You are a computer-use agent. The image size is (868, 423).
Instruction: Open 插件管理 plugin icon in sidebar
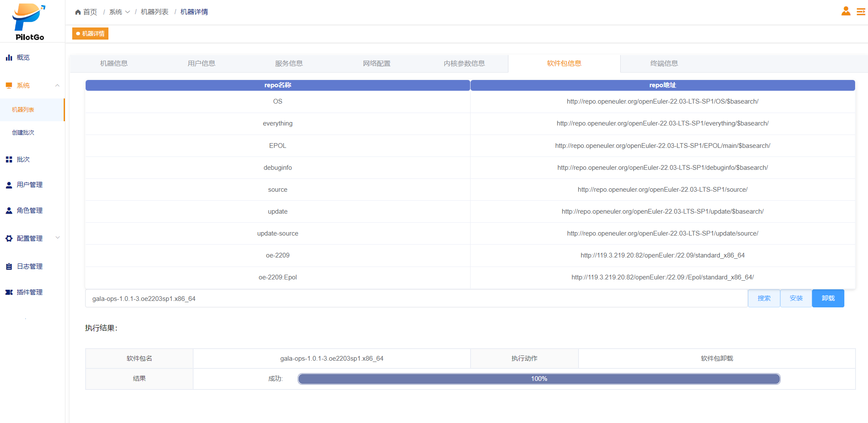[9, 292]
